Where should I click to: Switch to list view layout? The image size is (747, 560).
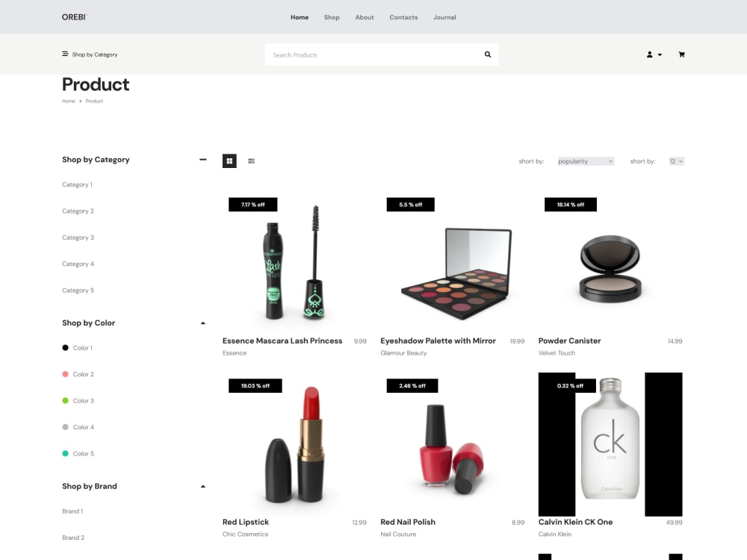click(x=251, y=161)
